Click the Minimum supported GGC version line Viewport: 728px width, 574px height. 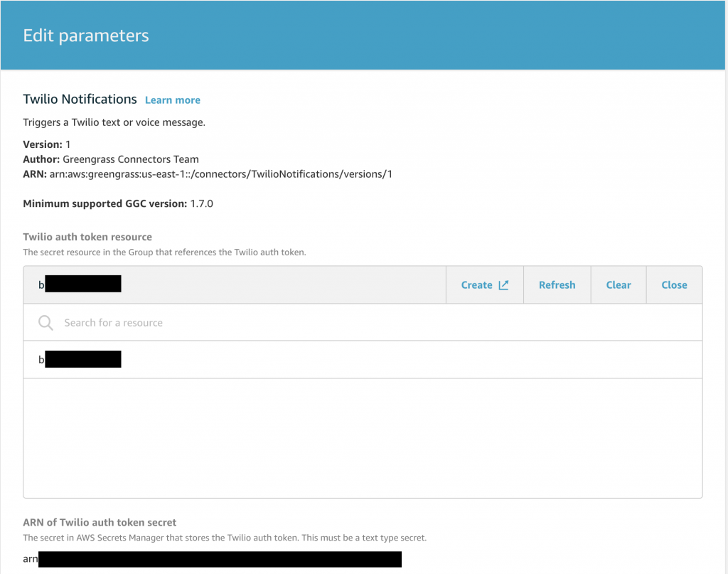118,204
